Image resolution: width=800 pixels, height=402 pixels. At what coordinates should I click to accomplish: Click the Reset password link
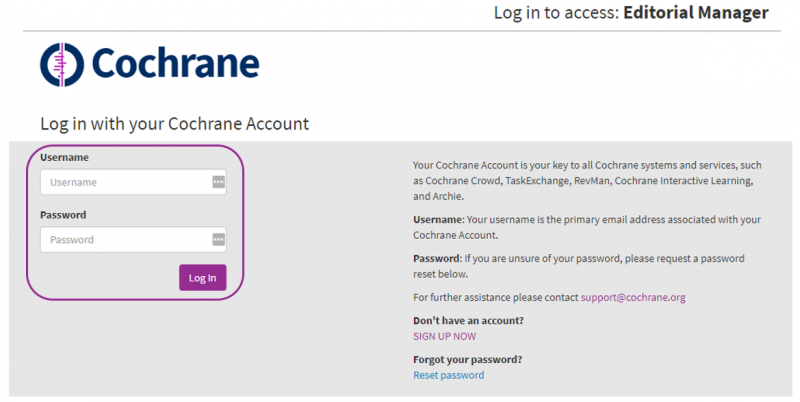(448, 375)
